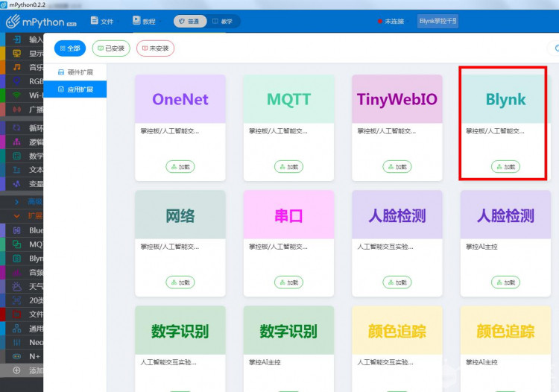The image size is (559, 392).
Task: Open 颜色追踪 card for 人工智能交互实验
Action: (397, 330)
